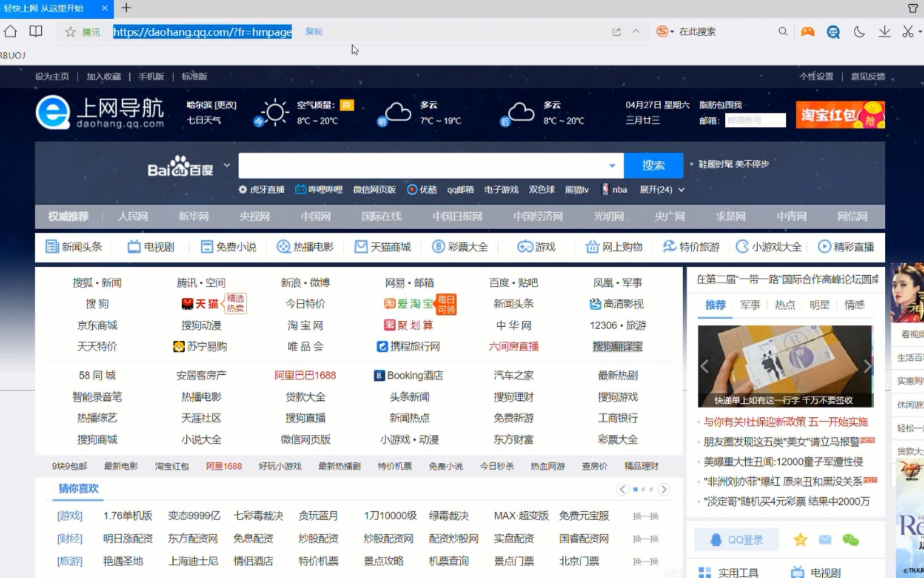Open 小游戏大全 category

point(769,247)
